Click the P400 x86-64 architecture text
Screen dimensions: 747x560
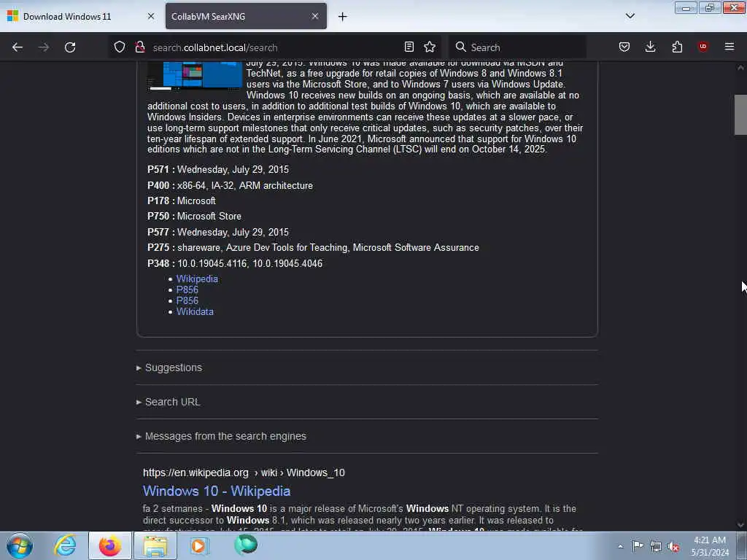245,186
